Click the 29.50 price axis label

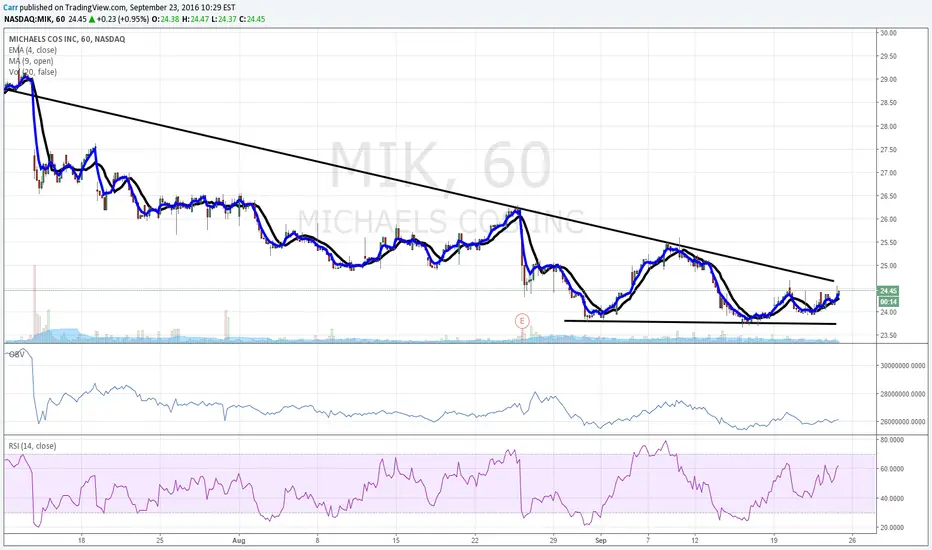tap(889, 56)
